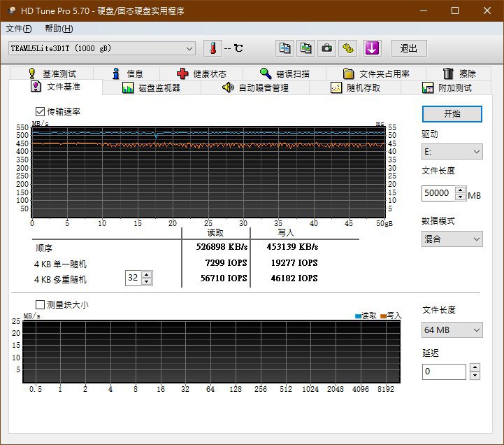This screenshot has height=445, width=504.
Task: Click the sequential write value 453139 KB/s
Action: [292, 247]
